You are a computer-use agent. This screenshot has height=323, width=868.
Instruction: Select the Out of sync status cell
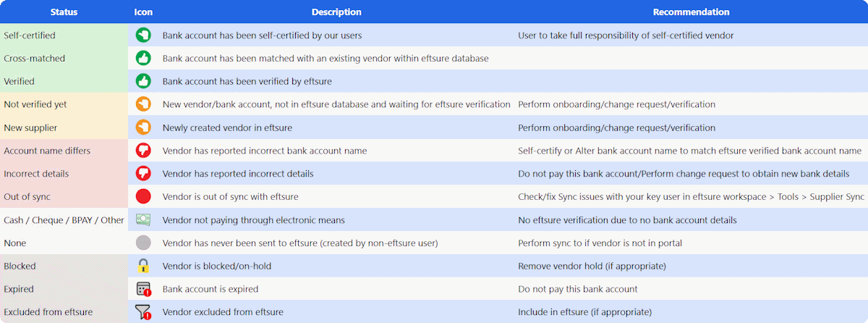(64, 196)
